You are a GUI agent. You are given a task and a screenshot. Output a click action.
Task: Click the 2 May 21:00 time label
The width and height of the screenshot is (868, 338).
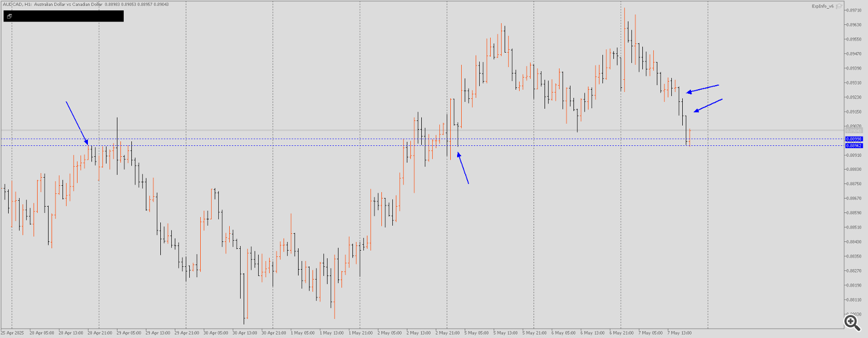(x=447, y=333)
